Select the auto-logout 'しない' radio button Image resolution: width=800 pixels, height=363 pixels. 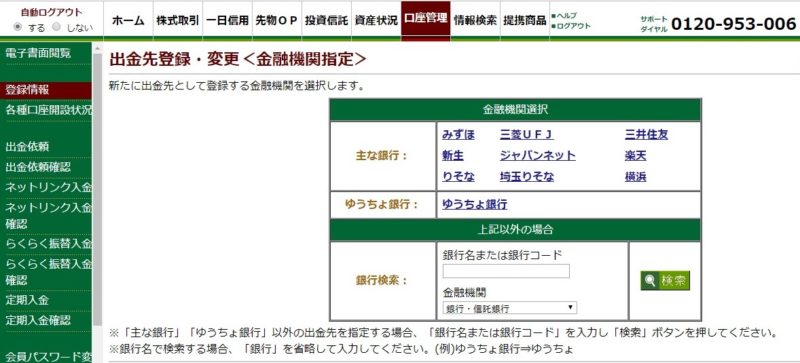[57, 27]
